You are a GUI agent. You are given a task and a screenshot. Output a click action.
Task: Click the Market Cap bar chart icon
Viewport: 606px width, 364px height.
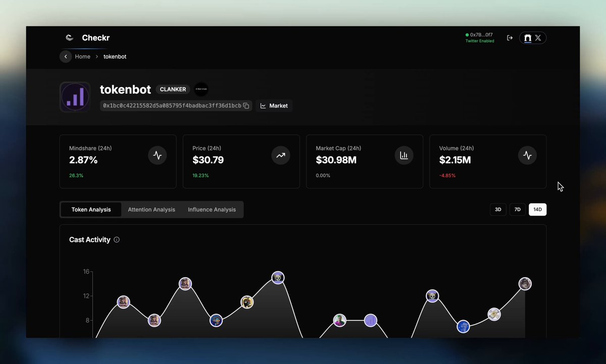coord(404,155)
